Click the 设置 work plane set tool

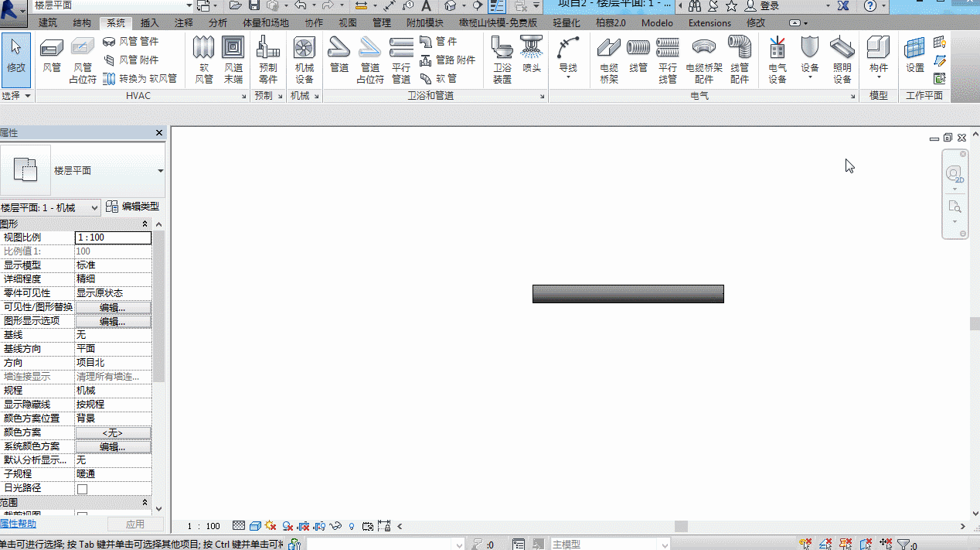coord(915,55)
